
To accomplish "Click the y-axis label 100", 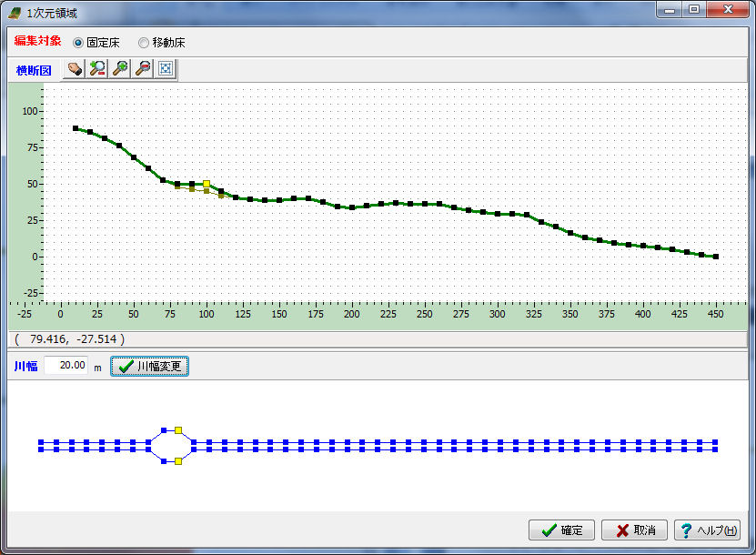I will point(30,111).
